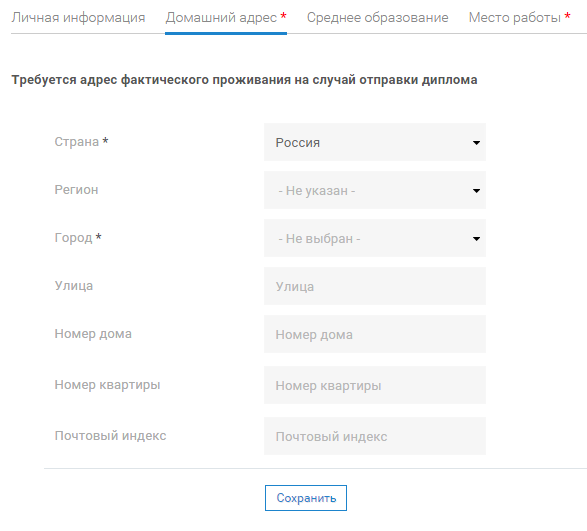Open the Город dropdown selector

pos(375,238)
